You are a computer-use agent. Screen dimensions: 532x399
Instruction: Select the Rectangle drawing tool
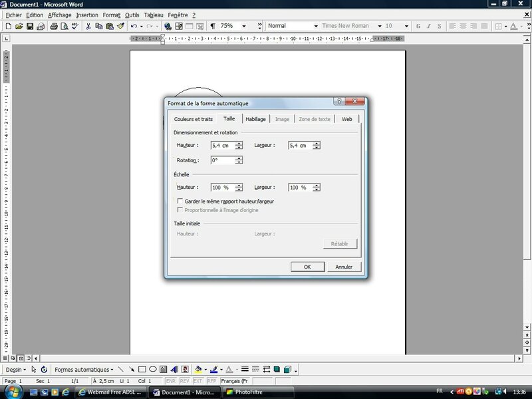[142, 369]
